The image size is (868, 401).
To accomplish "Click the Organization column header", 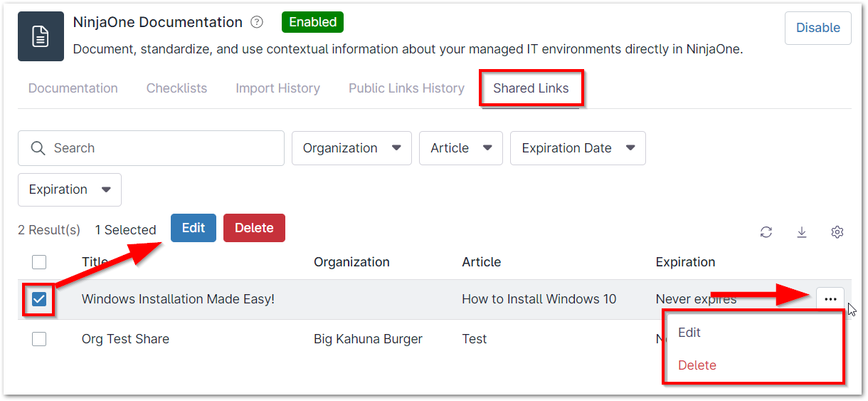I will [351, 262].
